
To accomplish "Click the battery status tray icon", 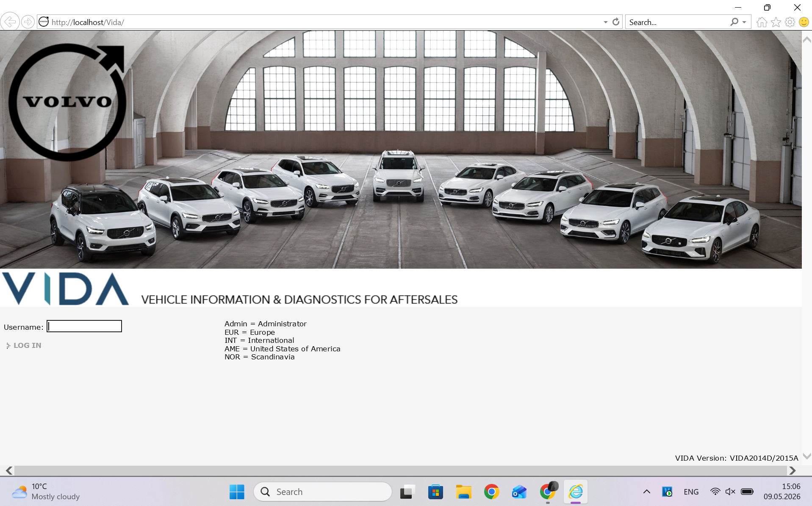I will [x=747, y=492].
